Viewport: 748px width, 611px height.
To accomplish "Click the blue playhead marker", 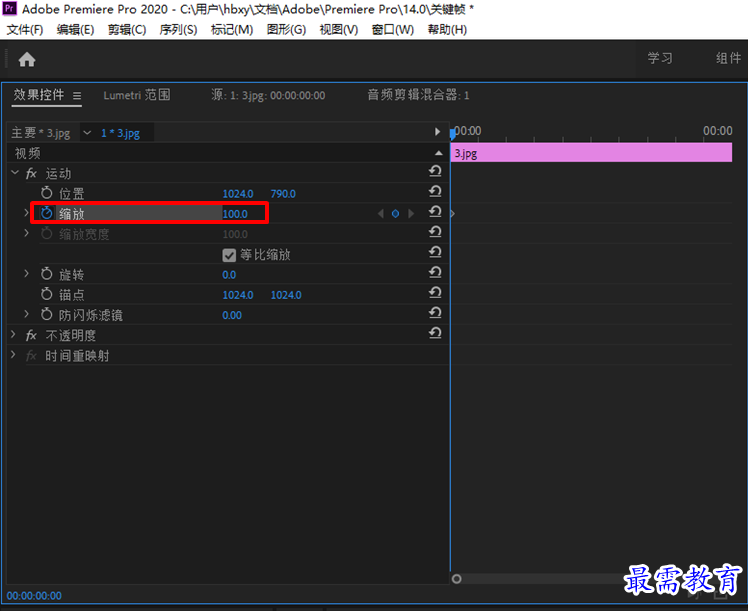I will (453, 134).
